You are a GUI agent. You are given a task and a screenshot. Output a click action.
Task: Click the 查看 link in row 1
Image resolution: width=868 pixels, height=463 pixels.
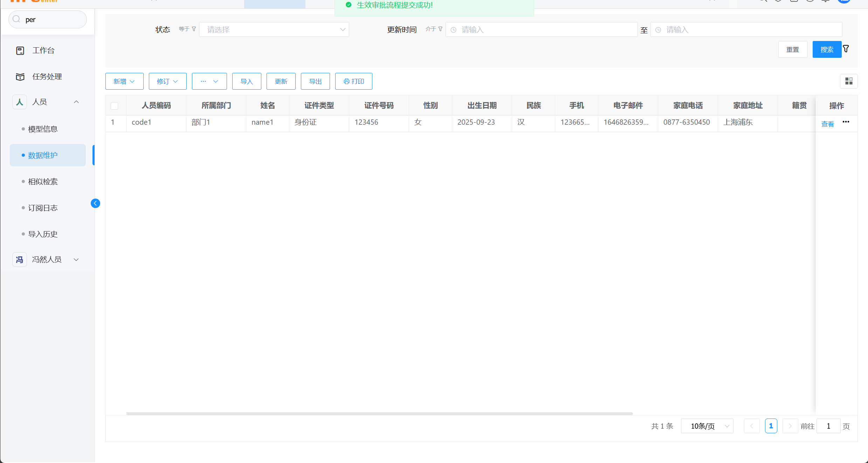click(827, 124)
